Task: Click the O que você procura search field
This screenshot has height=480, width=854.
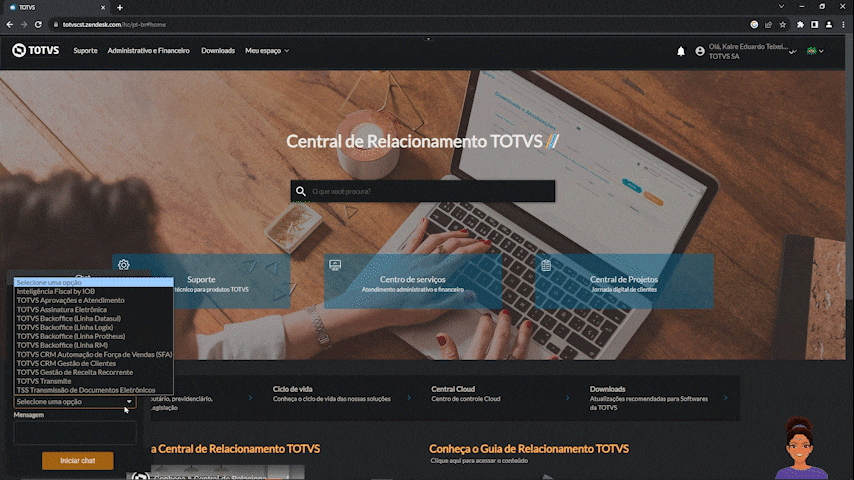Action: (x=423, y=191)
